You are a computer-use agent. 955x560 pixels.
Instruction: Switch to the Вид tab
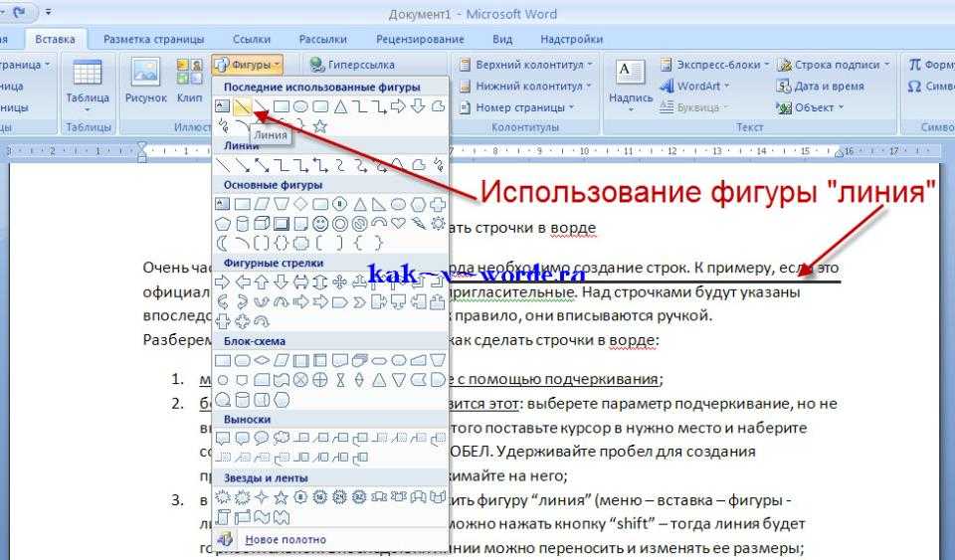pos(501,39)
